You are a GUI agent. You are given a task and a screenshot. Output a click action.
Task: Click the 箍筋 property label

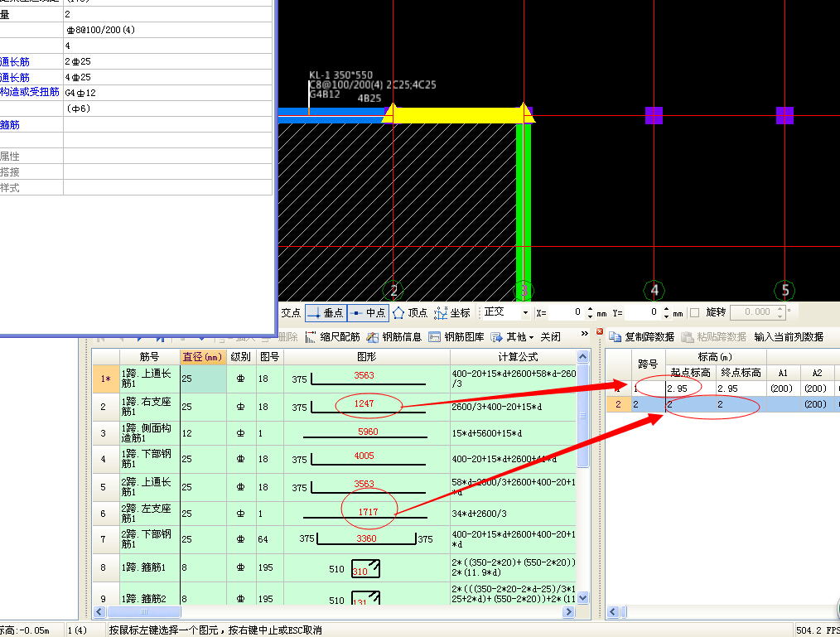10,125
